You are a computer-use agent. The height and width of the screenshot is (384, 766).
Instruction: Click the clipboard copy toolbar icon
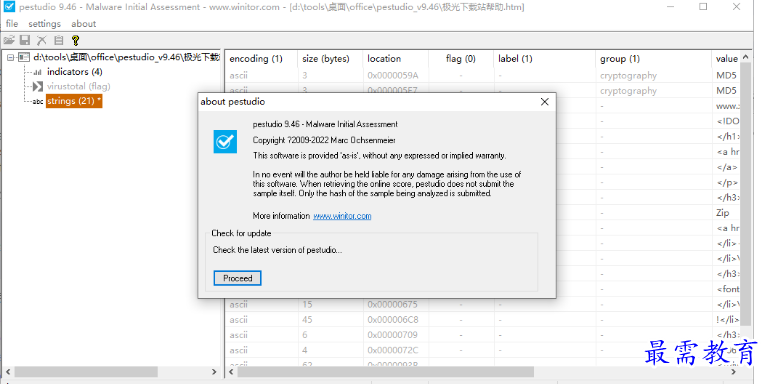click(59, 40)
